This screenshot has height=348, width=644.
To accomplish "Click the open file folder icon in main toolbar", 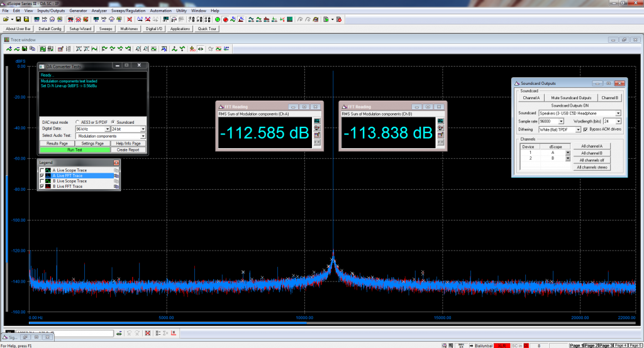I will coord(6,19).
